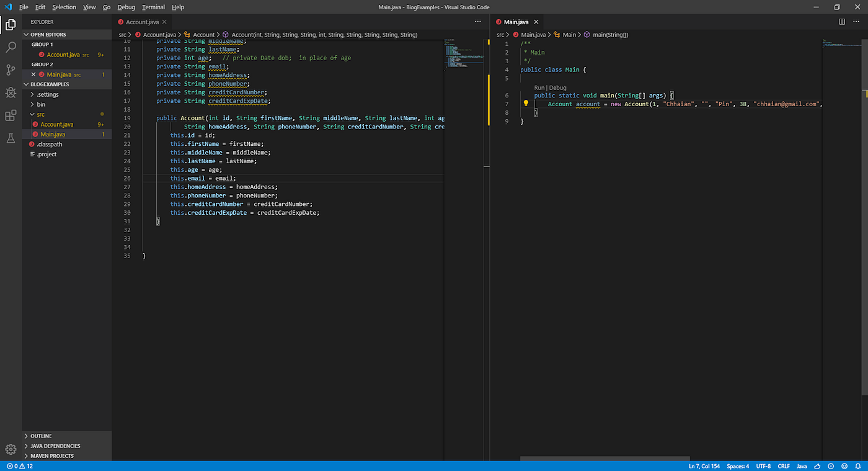
Task: Open the Terminal menu
Action: coord(153,7)
